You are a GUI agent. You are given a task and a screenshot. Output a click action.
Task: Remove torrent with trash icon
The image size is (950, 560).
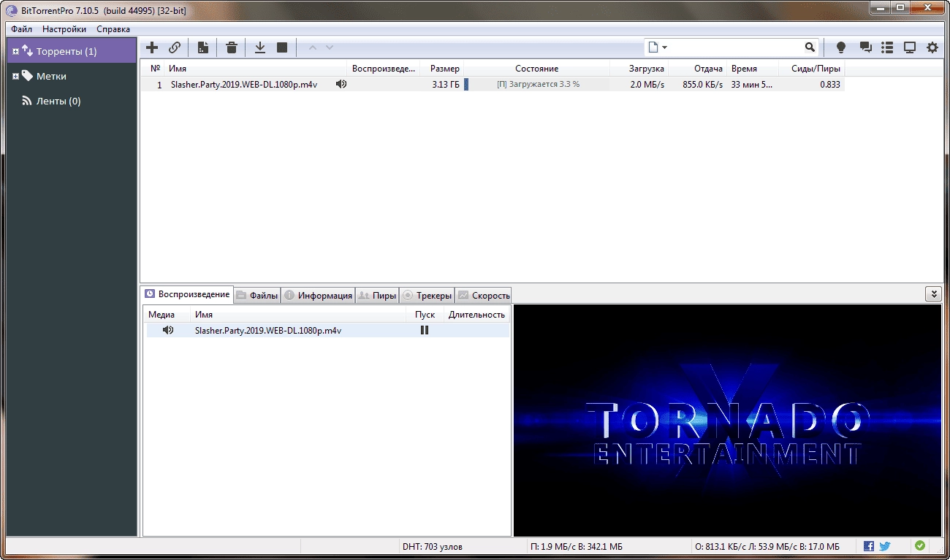(x=232, y=47)
